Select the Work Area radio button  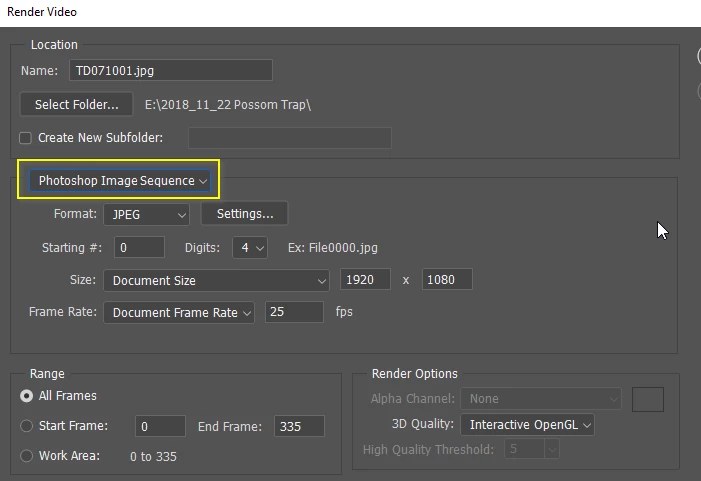[26, 456]
